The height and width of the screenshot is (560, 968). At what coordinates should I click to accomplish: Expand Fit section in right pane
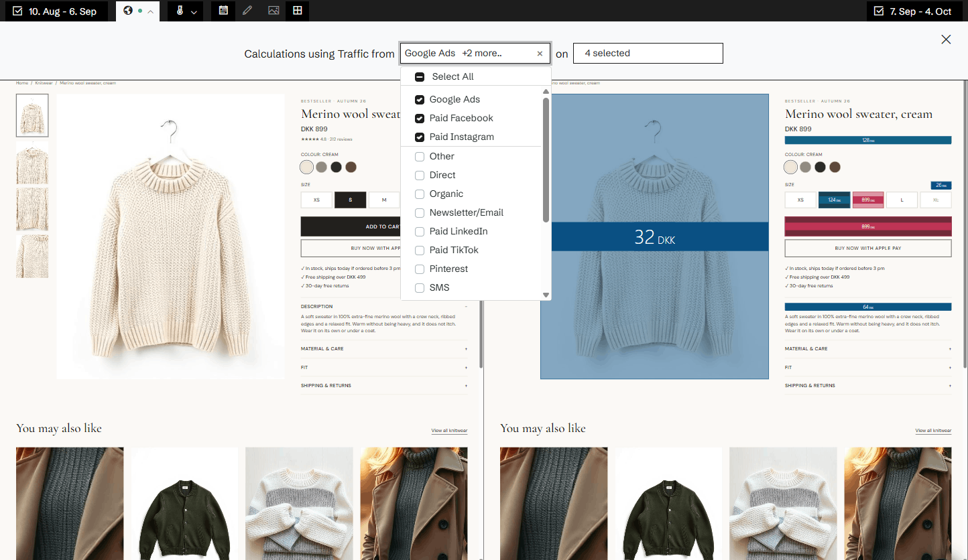click(x=868, y=368)
